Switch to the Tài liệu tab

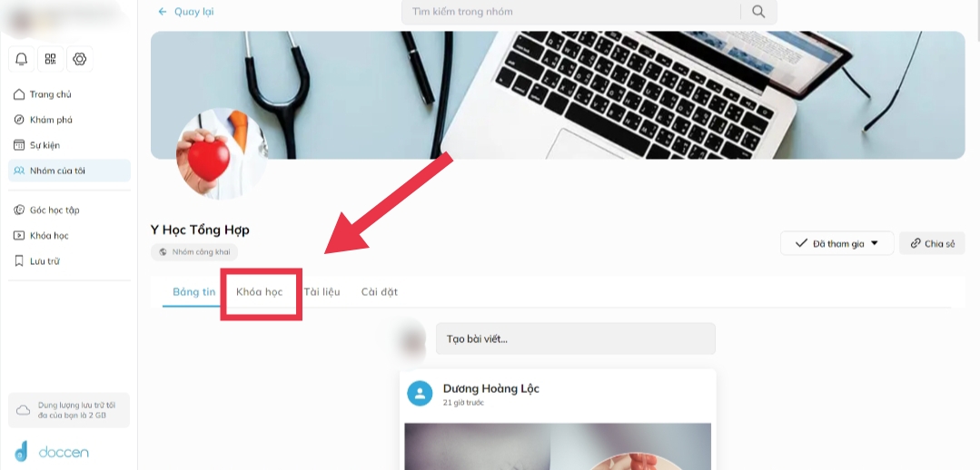point(322,291)
